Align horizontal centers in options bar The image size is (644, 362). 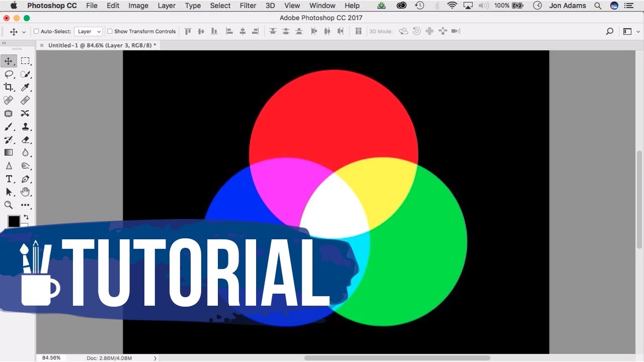[x=243, y=31]
